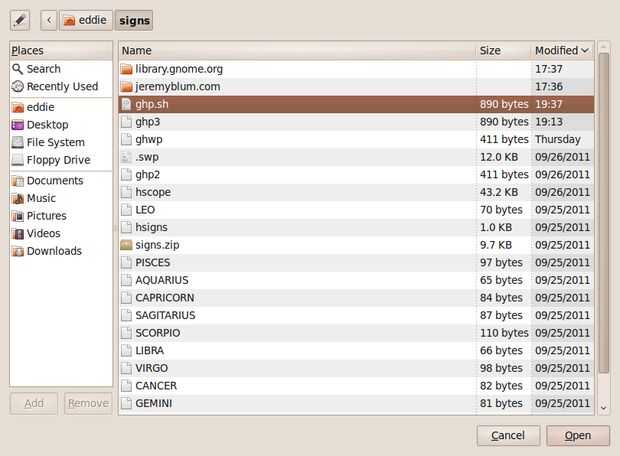Toggle Modified column sort order
The height and width of the screenshot is (456, 620).
[562, 51]
